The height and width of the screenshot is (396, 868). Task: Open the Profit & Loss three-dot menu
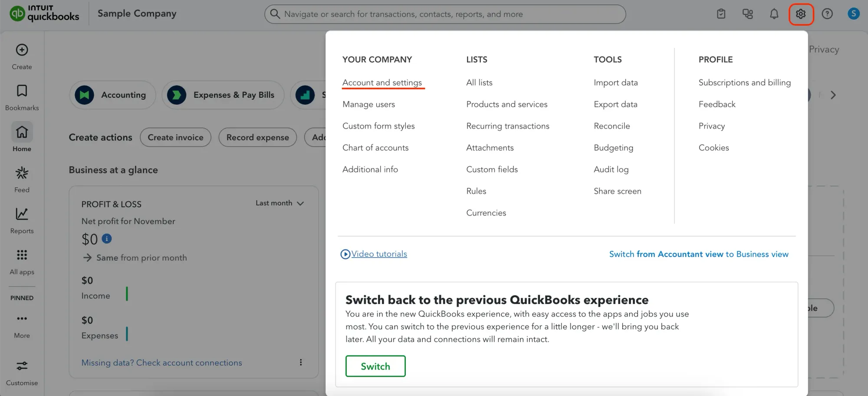click(301, 362)
